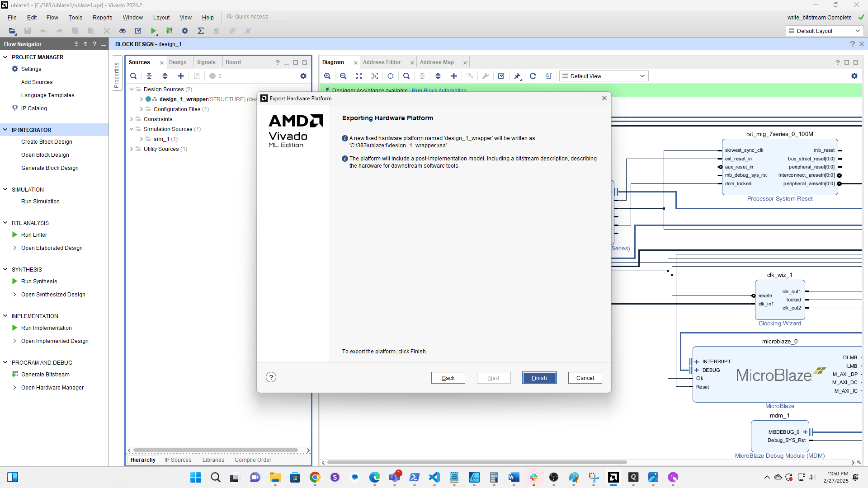This screenshot has height=488, width=868.
Task: Open Sources panel settings gear
Action: [x=303, y=76]
